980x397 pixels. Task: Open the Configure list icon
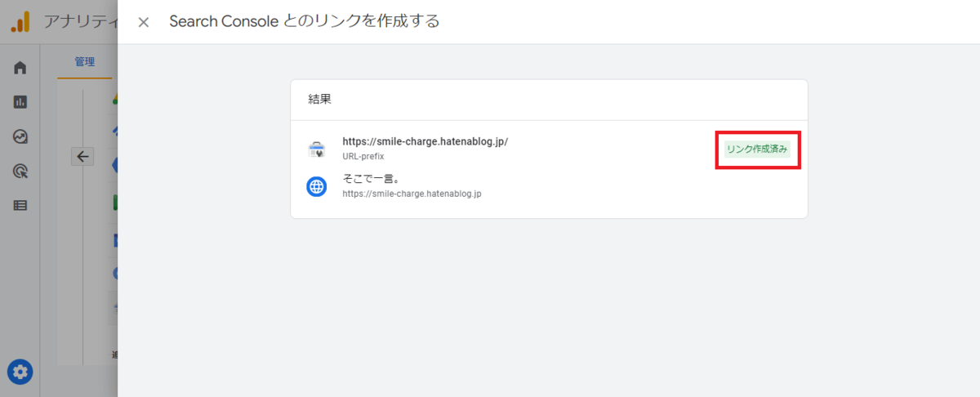point(20,206)
